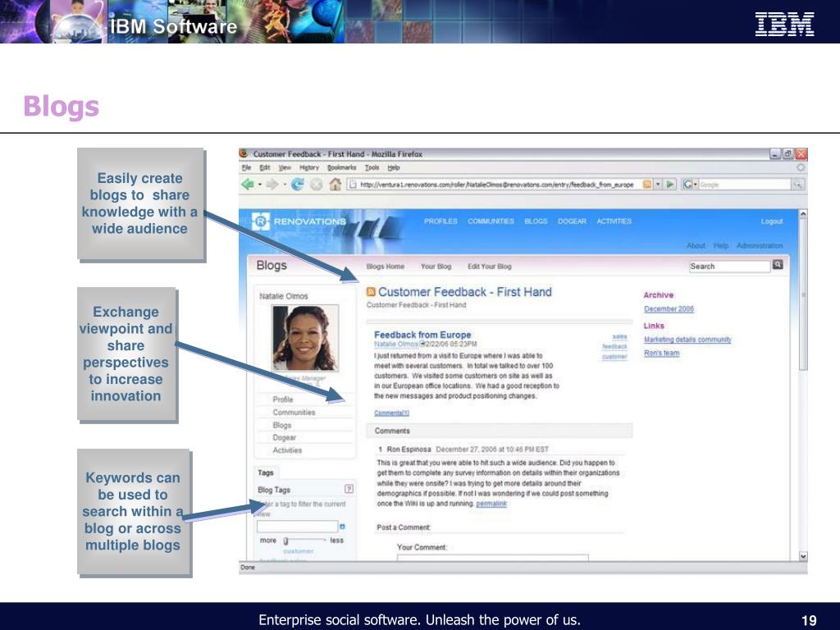Open the History menu
Viewport: 840px width, 630px height.
pos(309,167)
